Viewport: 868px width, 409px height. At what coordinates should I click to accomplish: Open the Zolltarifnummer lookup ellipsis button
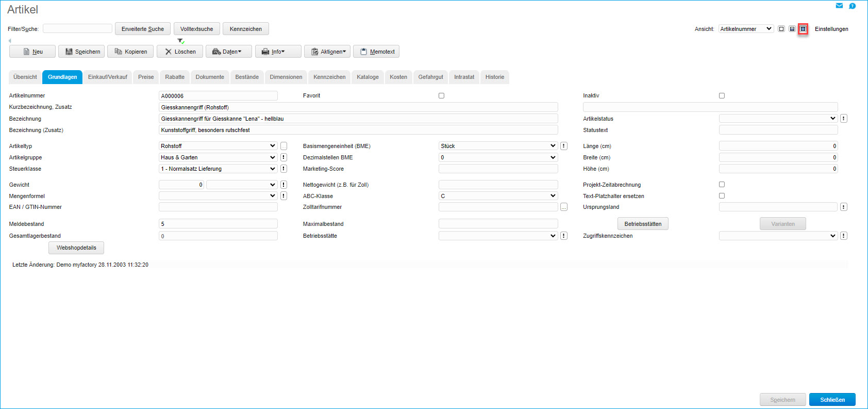pyautogui.click(x=564, y=207)
